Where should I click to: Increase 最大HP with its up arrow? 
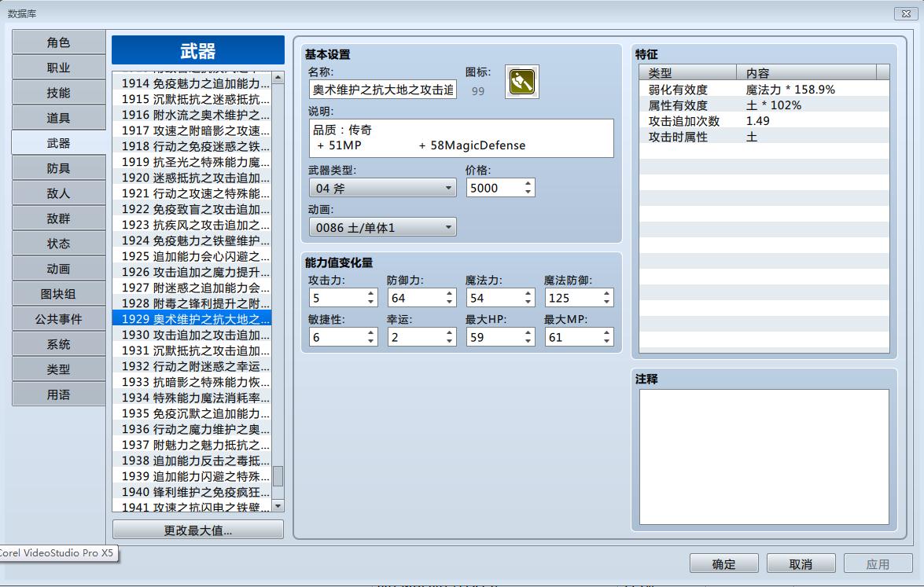pos(528,333)
